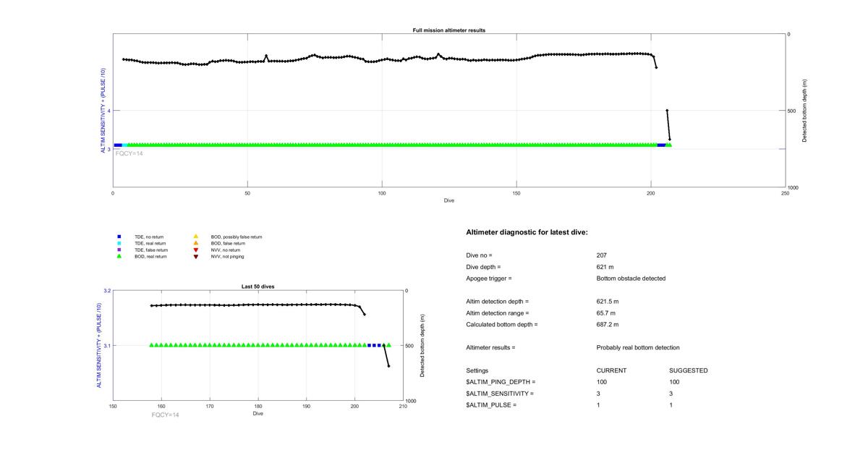Click the blue square TDE no return legend marker
Viewport: 868px width, 450px height.
click(x=119, y=237)
